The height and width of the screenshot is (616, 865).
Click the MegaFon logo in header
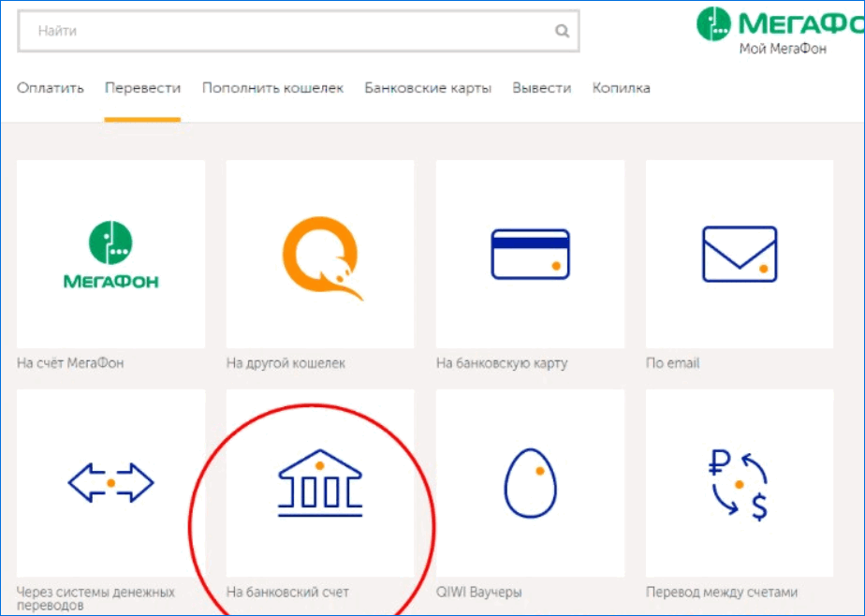(780, 23)
